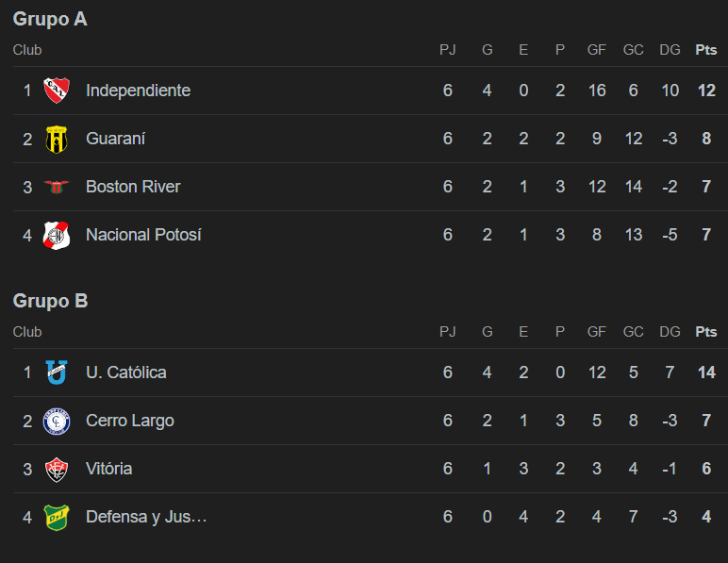Select the Boston River team name
This screenshot has height=563, width=728.
point(133,187)
